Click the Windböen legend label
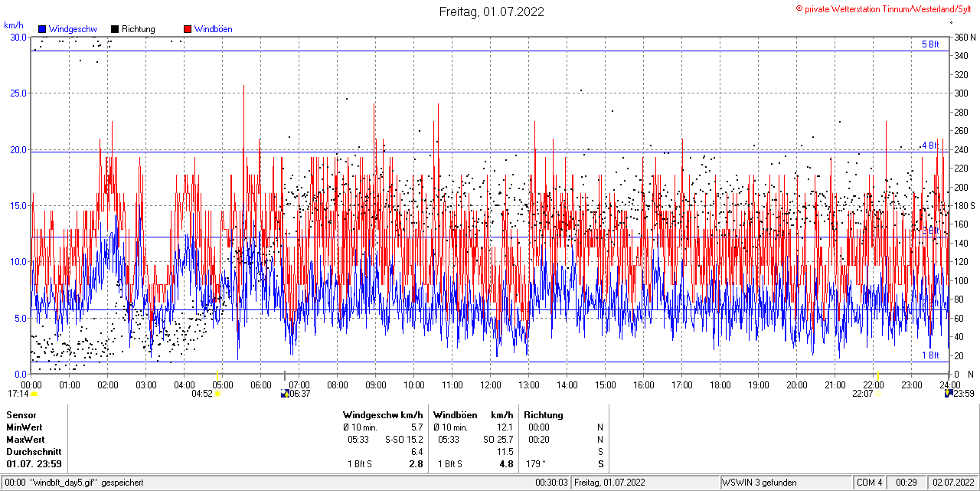 click(x=214, y=29)
